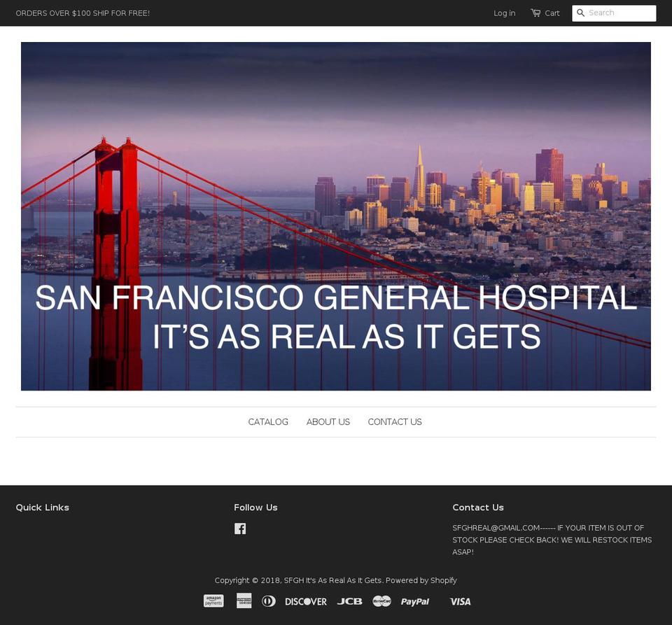Click the MasterCard payment icon
This screenshot has width=672, height=625.
pyautogui.click(x=381, y=601)
